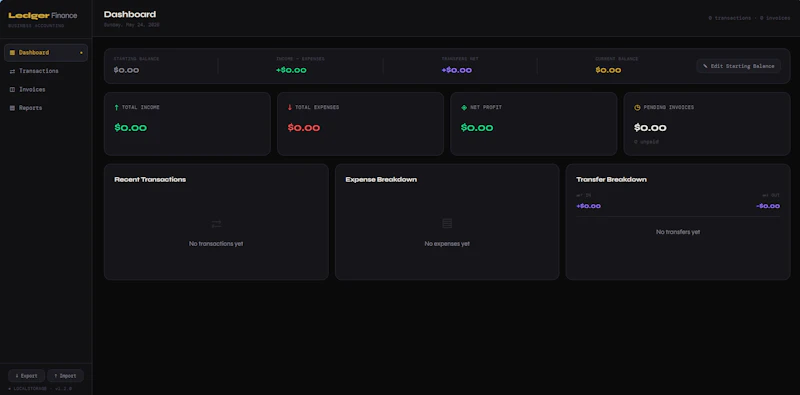The height and width of the screenshot is (395, 800).
Task: Click the Transactions swap-arrows icon in the sidebar
Action: (x=12, y=71)
